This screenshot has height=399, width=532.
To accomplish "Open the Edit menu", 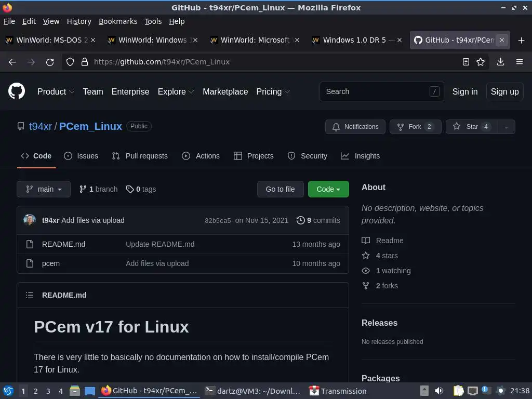I will click(x=29, y=21).
